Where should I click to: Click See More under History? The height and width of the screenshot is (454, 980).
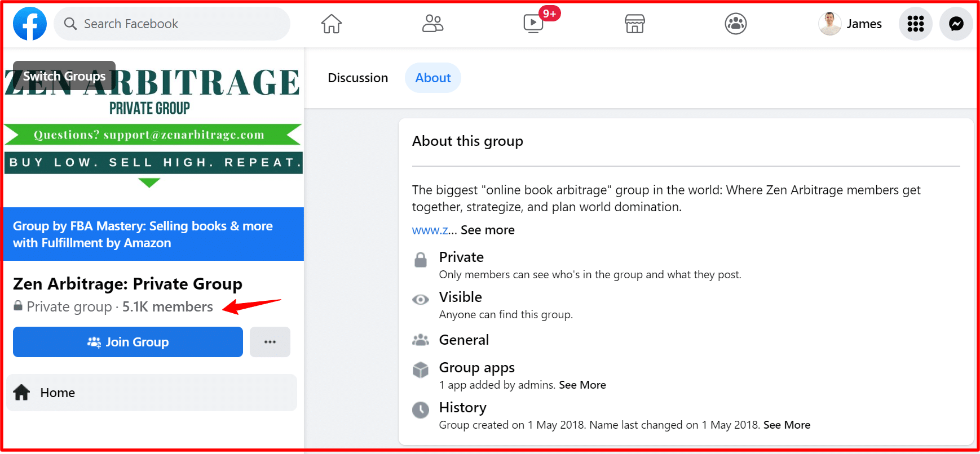coord(787,425)
